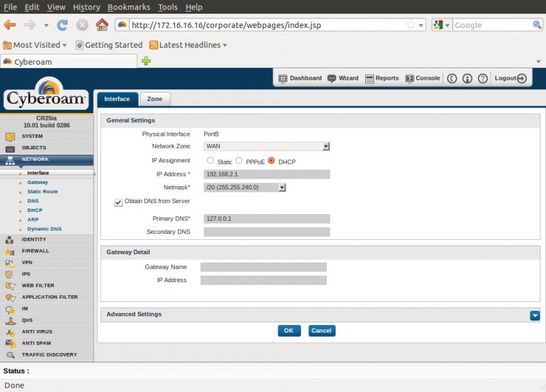Go to browser home page icon
This screenshot has width=546, height=392.
(x=102, y=25)
